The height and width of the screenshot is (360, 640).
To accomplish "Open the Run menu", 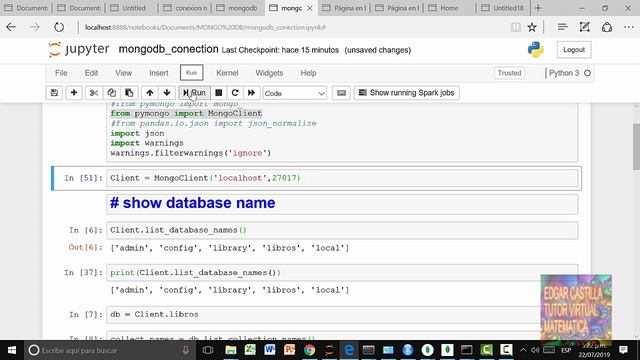I will click(x=191, y=73).
